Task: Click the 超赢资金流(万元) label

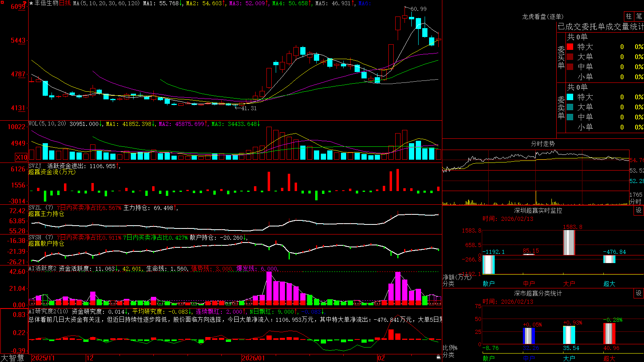Action: point(52,172)
